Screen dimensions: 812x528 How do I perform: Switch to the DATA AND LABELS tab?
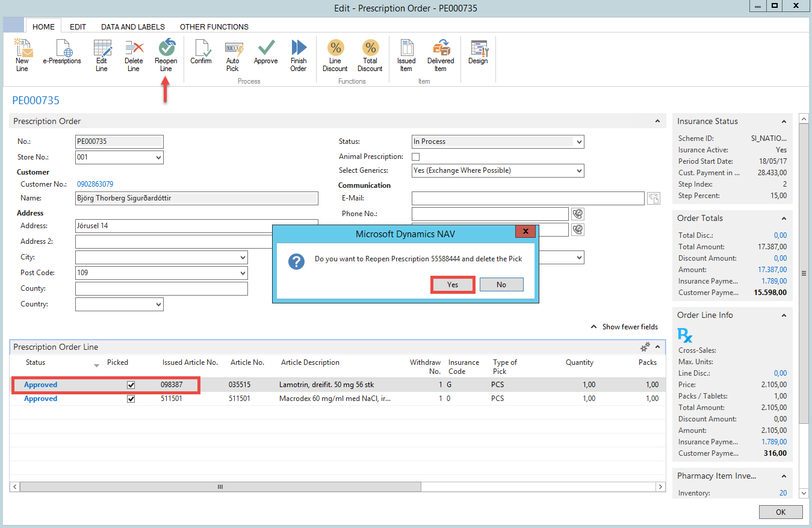pyautogui.click(x=132, y=26)
